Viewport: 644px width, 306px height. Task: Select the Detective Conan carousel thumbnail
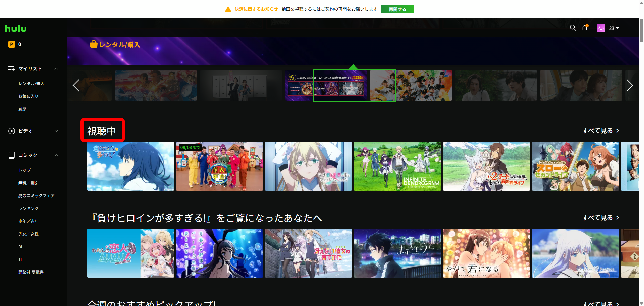tap(156, 85)
